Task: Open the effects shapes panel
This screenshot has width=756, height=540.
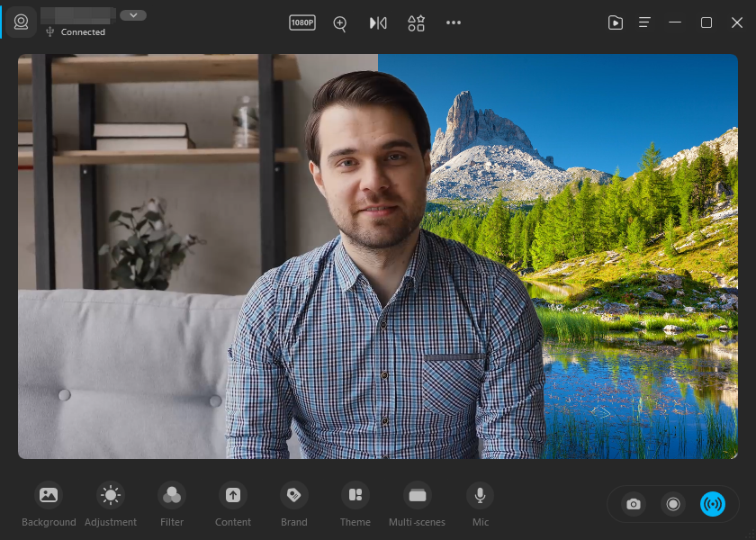Action: (416, 23)
